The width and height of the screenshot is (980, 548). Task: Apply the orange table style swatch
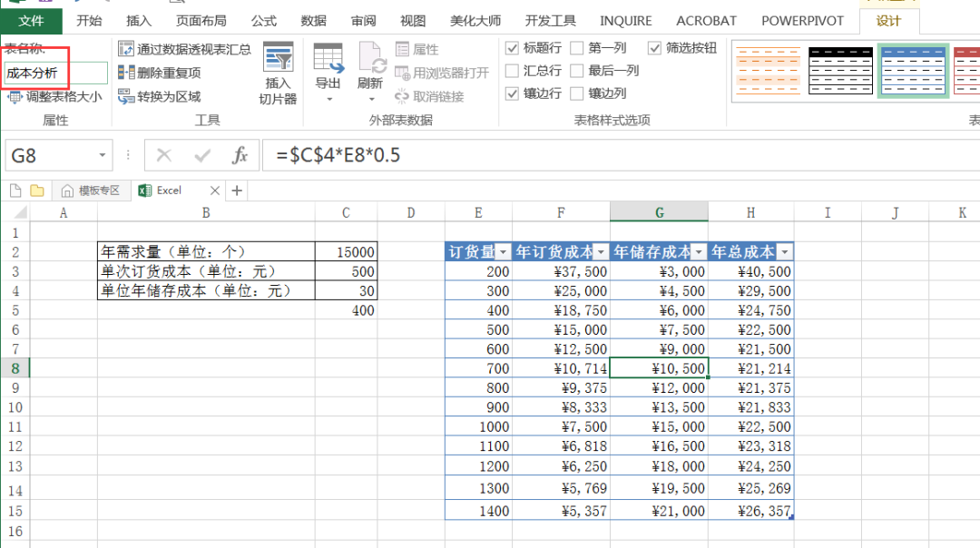click(x=769, y=71)
